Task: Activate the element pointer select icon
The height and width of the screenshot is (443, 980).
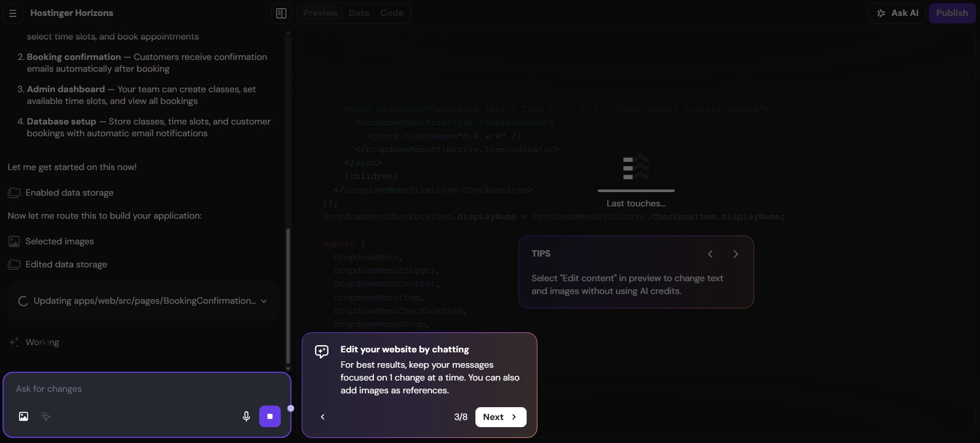Action: pos(46,416)
